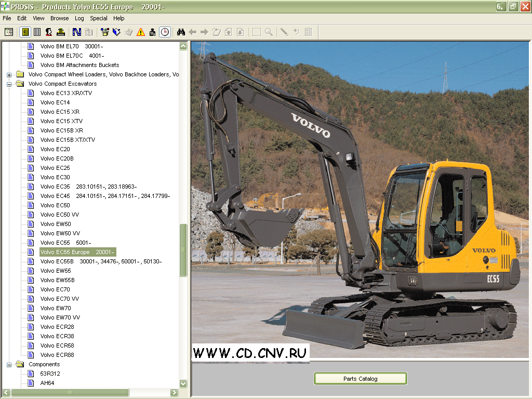Collapse the Volvo Compact Excavators folder
The image size is (532, 399).
pos(9,84)
